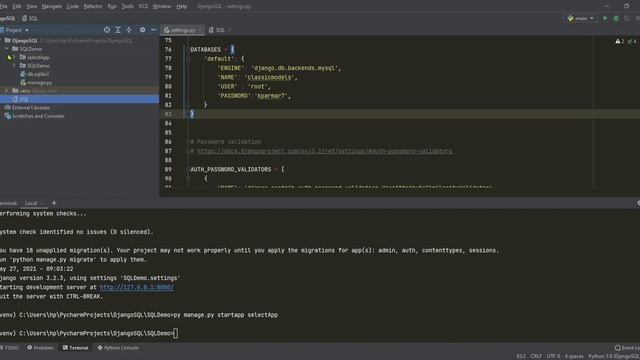This screenshot has height=360, width=640.
Task: Close the Local terminal tab
Action: point(42,203)
